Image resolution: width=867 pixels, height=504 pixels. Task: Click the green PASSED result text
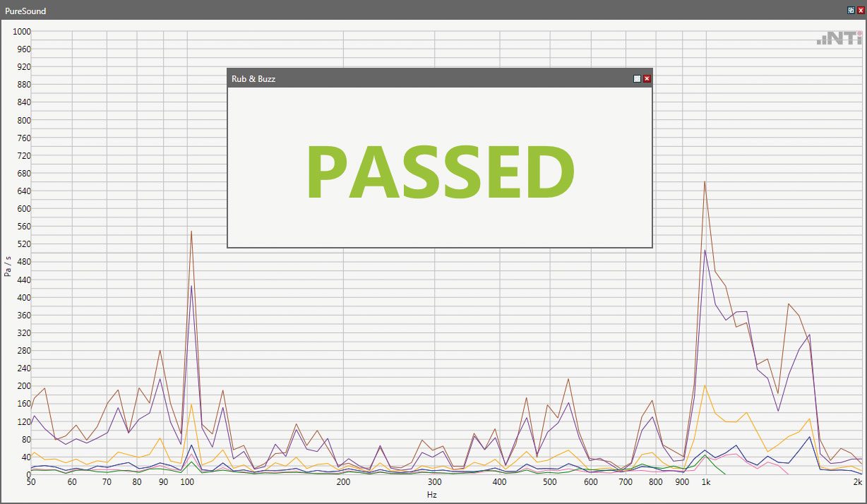point(439,173)
